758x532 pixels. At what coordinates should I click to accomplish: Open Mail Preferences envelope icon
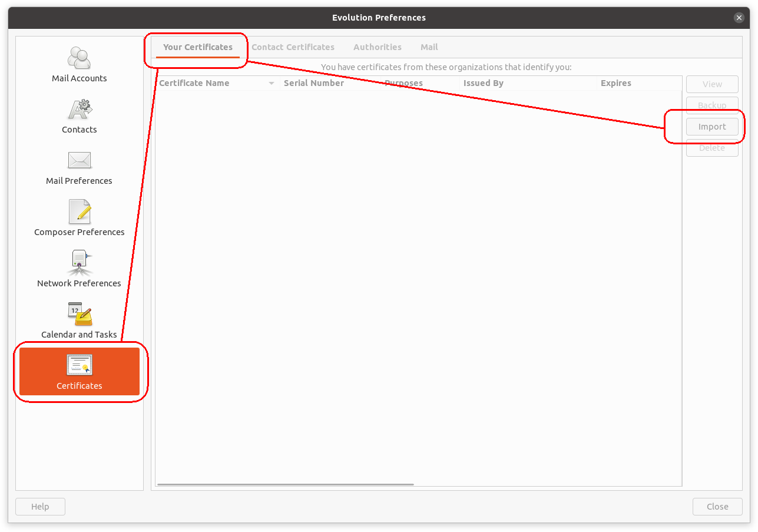pyautogui.click(x=79, y=161)
